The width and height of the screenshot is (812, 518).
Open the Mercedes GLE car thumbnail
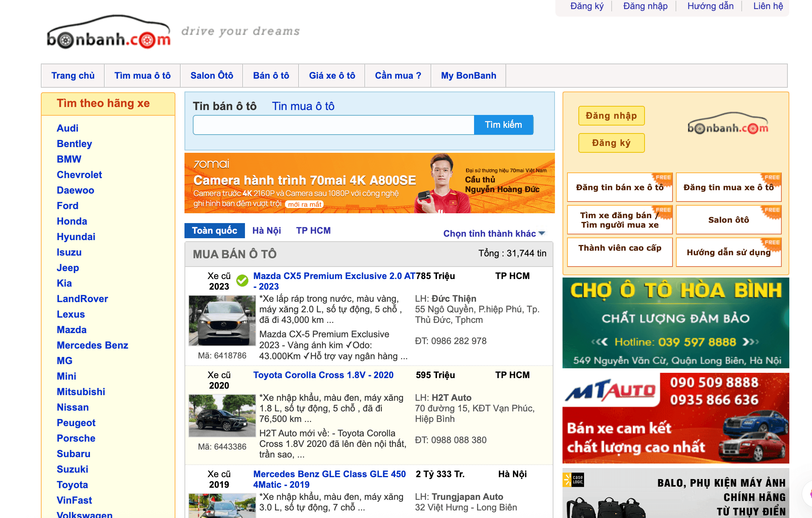(222, 506)
